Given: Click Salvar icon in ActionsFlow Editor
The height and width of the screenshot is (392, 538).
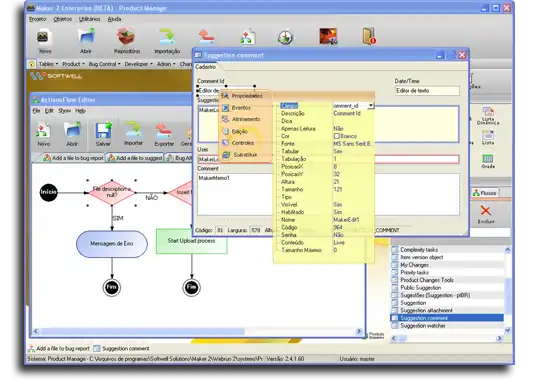Looking at the screenshot, I should (103, 131).
